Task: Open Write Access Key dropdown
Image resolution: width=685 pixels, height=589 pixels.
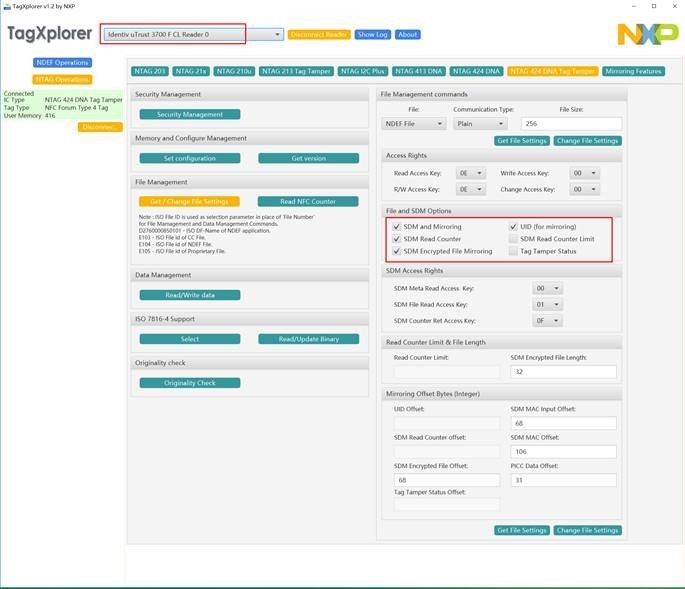Action: click(585, 173)
